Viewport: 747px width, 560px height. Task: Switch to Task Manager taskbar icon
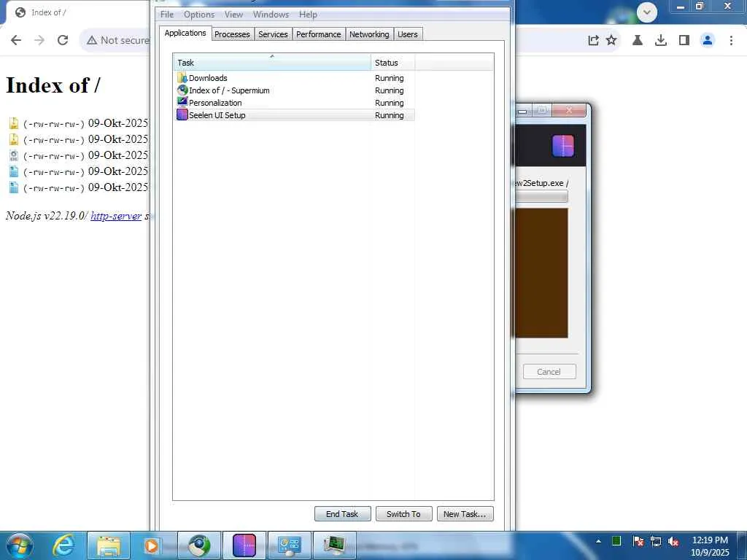pos(334,545)
